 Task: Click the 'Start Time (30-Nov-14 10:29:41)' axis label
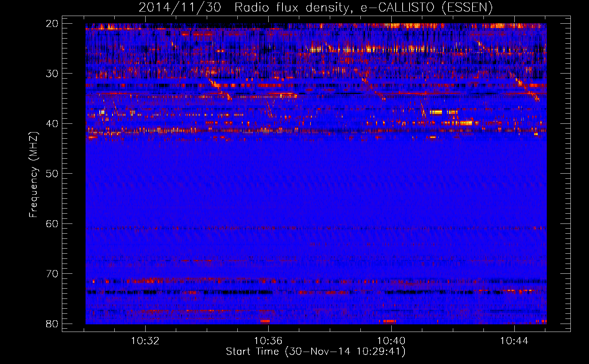coord(316,352)
